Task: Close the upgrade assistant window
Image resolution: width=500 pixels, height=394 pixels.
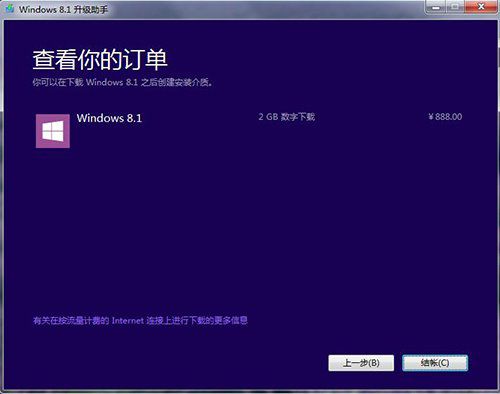Action: 481,7
